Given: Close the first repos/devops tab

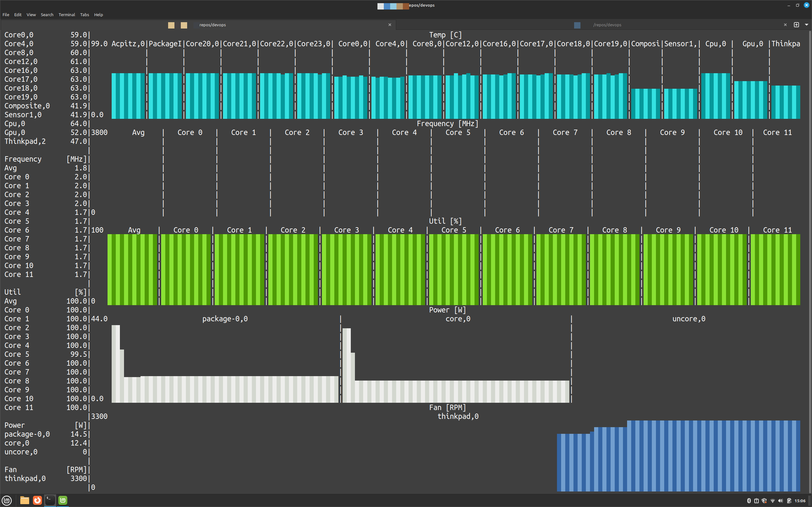Looking at the screenshot, I should pos(390,24).
